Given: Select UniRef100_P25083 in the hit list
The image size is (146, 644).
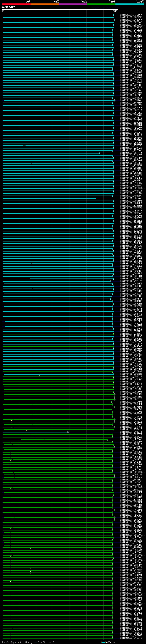Looking at the screenshot, I should [x=131, y=45].
